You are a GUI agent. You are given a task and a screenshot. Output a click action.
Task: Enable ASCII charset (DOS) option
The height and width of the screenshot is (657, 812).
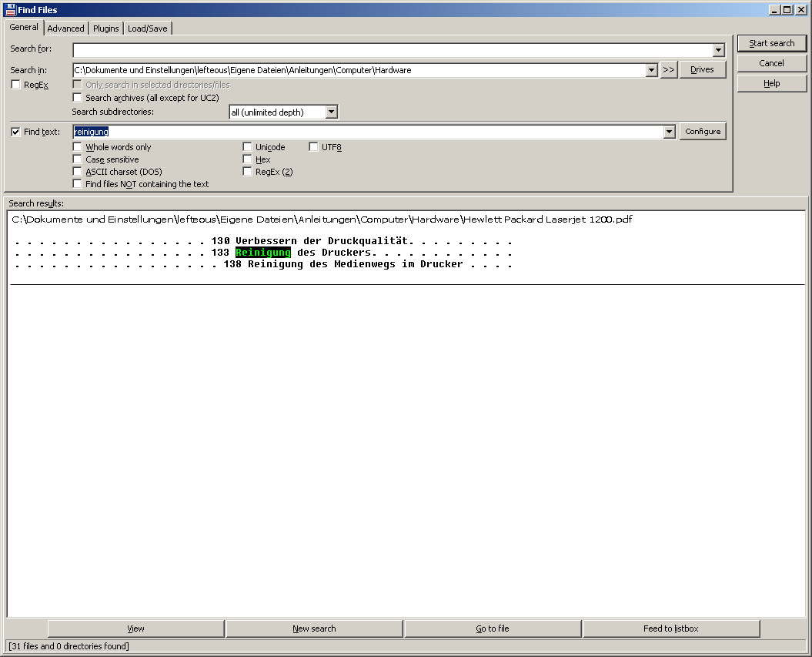point(77,172)
